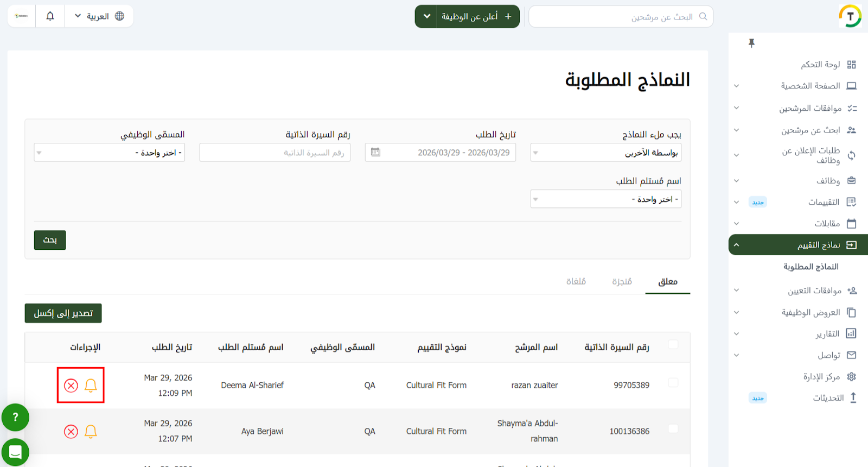The width and height of the screenshot is (868, 467).
Task: Toggle the select-all checkbox in table header
Action: click(x=673, y=344)
